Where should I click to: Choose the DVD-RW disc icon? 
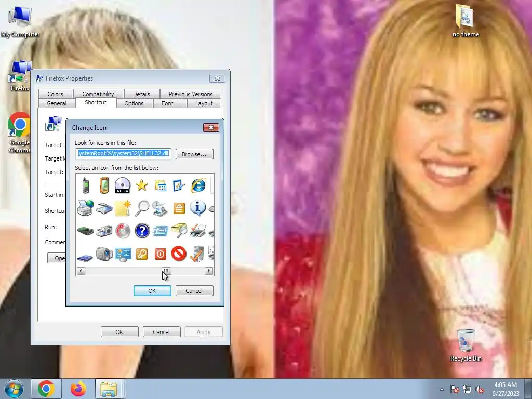(x=123, y=185)
